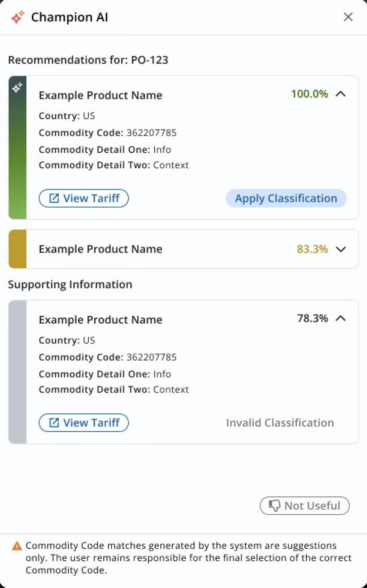This screenshot has height=588, width=367.
Task: Click the Champion AI sparkle logo
Action: [x=18, y=17]
